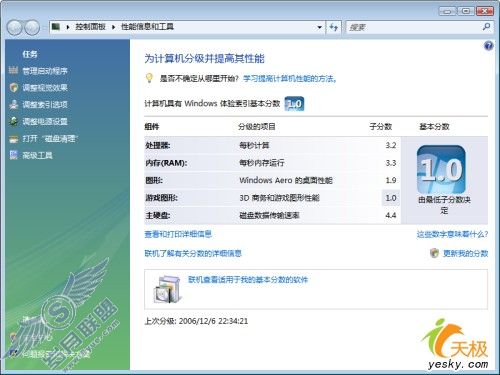Click the text 每秒内存运行

(262, 163)
